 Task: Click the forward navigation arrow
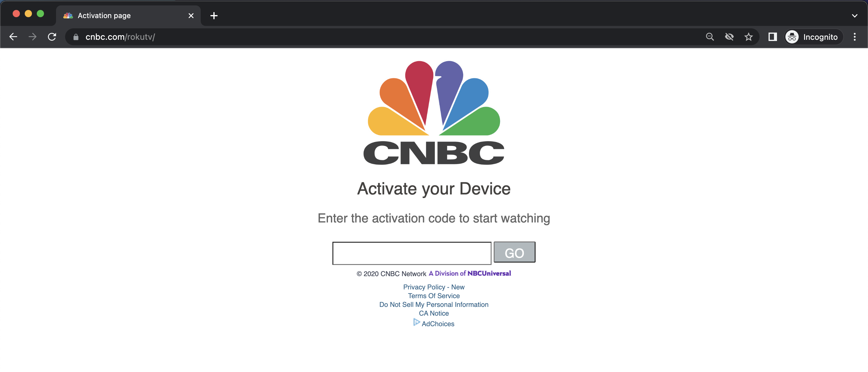point(32,37)
